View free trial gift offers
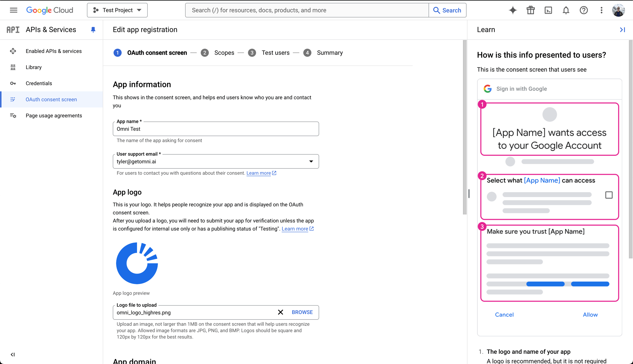 531,10
